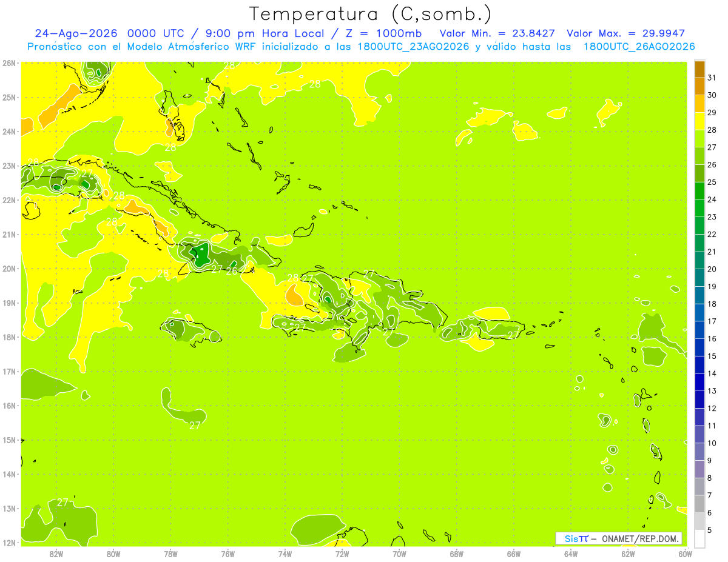The image size is (728, 562).
Task: Click the latitude axis label '24N'
Action: [x=9, y=132]
